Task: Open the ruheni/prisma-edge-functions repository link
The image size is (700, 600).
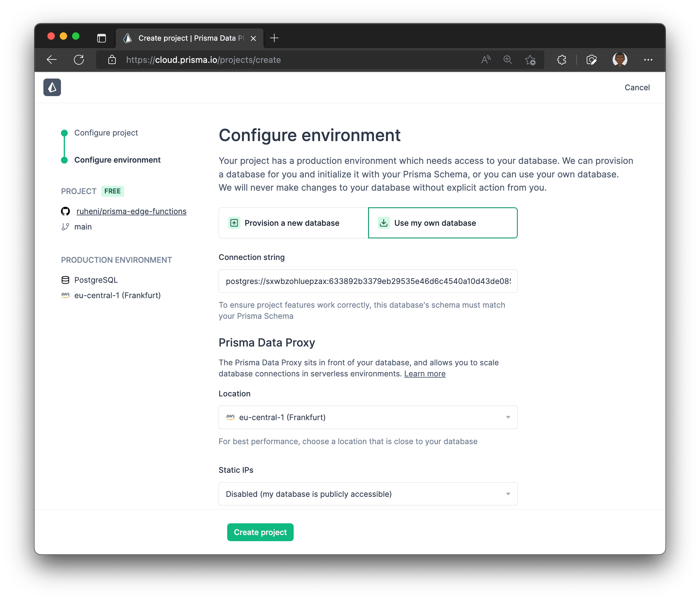Action: click(131, 211)
